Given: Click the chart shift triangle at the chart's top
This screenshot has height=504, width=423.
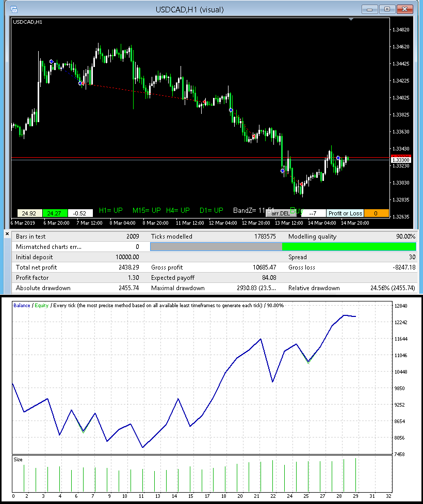Looking at the screenshot, I should click(x=351, y=20).
